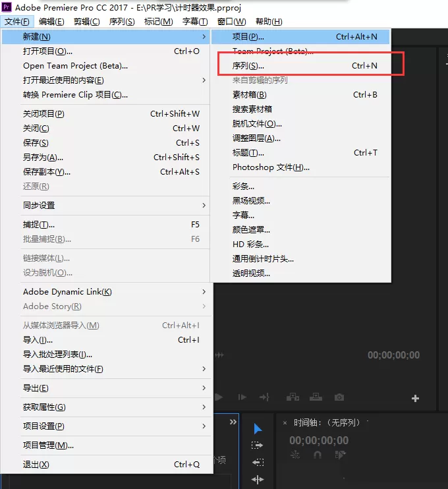The height and width of the screenshot is (489, 448).
Task: Toggle the Linked Selection icon in timeline
Action: (340, 455)
